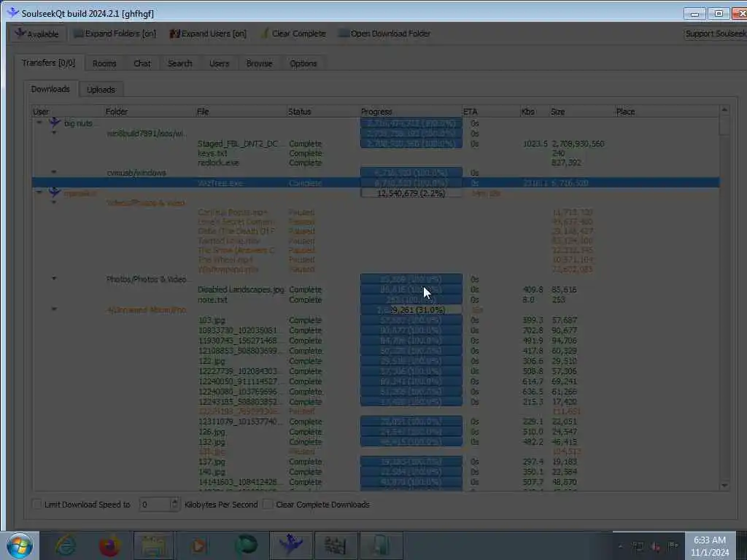The image size is (747, 560).
Task: Open the Options tab
Action: pos(303,63)
